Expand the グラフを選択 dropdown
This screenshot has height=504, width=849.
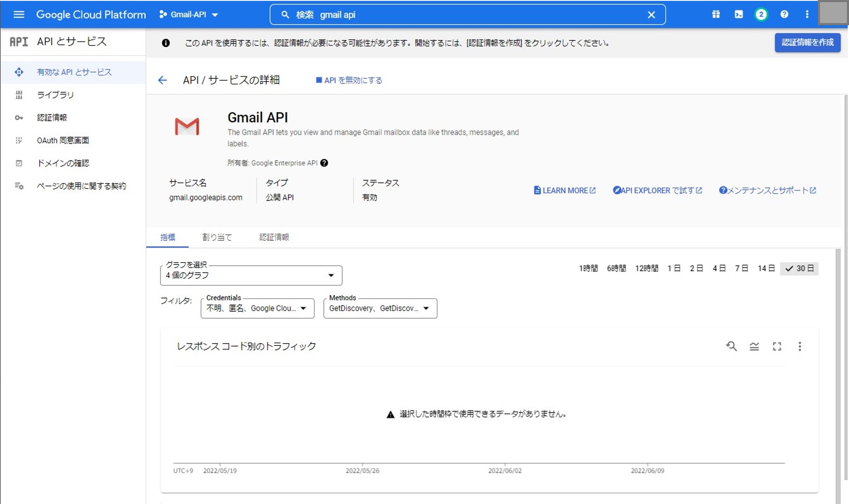[251, 276]
